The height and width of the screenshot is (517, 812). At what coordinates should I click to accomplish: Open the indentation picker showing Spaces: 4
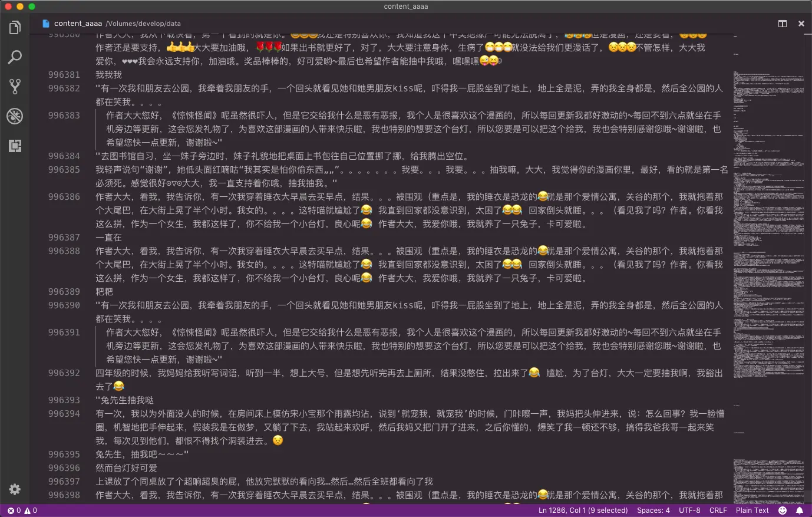(x=653, y=511)
